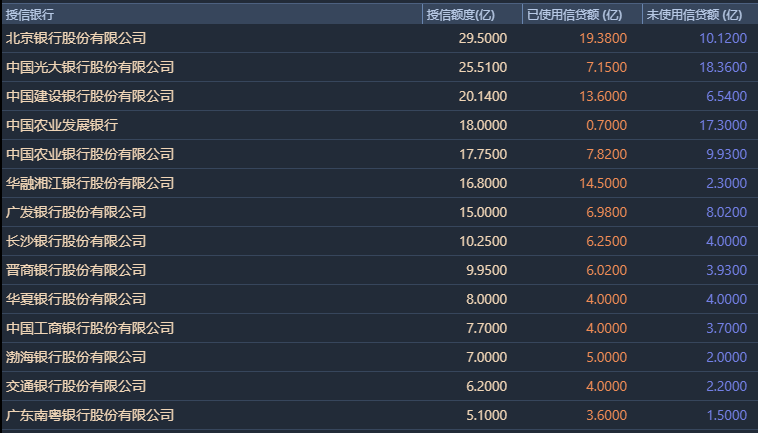Select 中国工商银行股份有限公司 row

[x=90, y=328]
